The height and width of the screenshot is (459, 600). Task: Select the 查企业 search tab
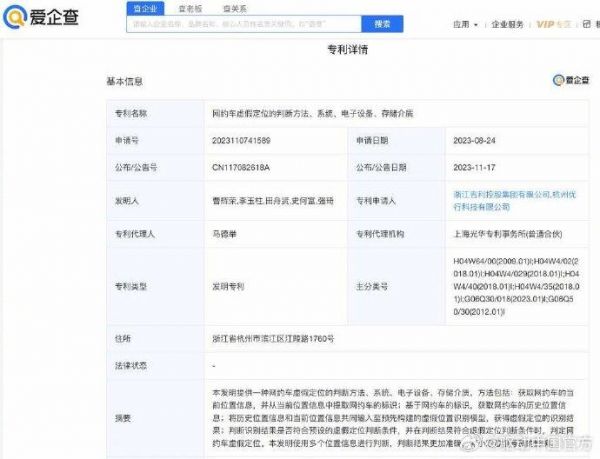tap(144, 7)
